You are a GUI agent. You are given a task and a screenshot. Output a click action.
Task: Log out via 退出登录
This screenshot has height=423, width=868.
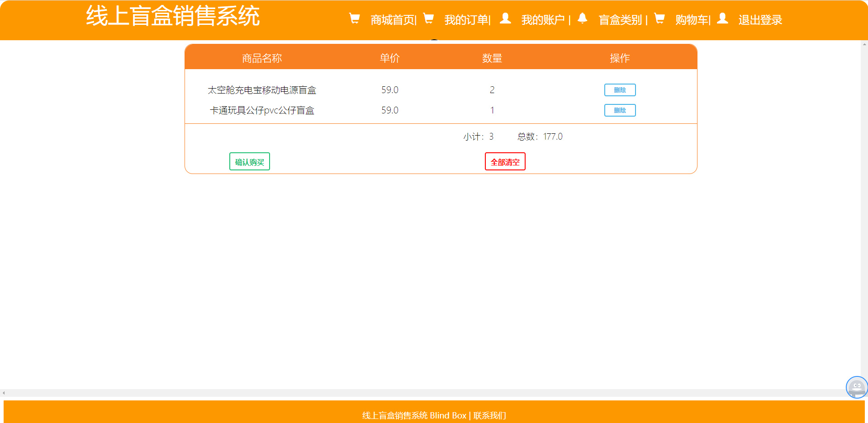760,20
